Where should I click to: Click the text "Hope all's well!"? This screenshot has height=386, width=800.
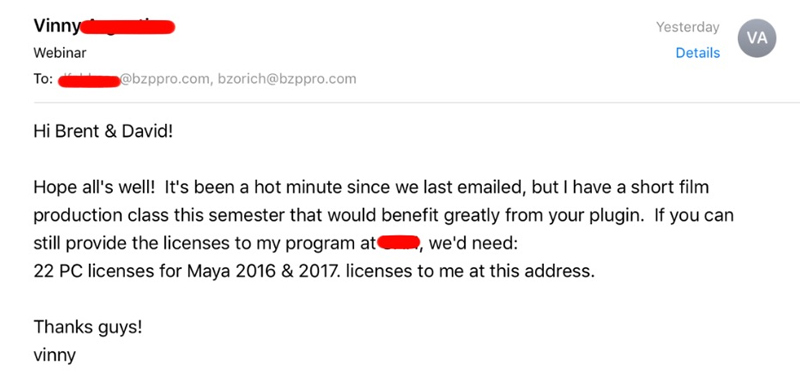pyautogui.click(x=94, y=187)
